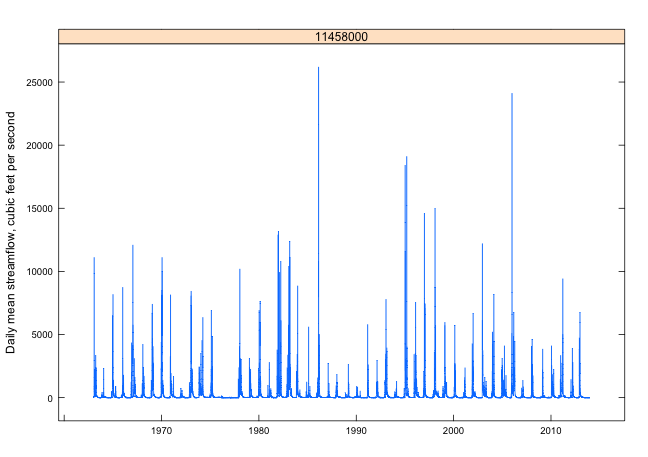Select the 10000 y-axis tick label
648x457 pixels.
point(36,271)
